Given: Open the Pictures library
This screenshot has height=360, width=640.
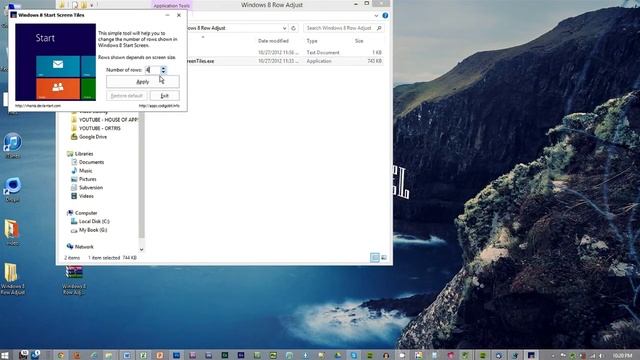Looking at the screenshot, I should pos(87,179).
